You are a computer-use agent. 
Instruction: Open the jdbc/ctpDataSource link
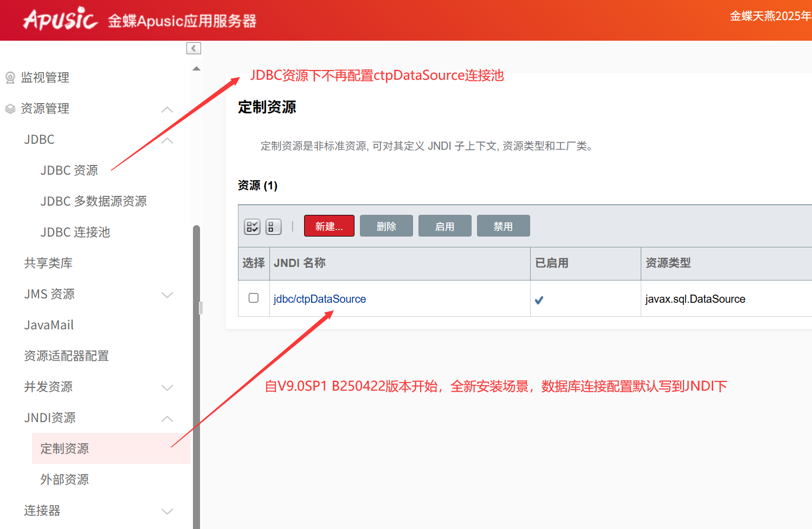point(319,299)
